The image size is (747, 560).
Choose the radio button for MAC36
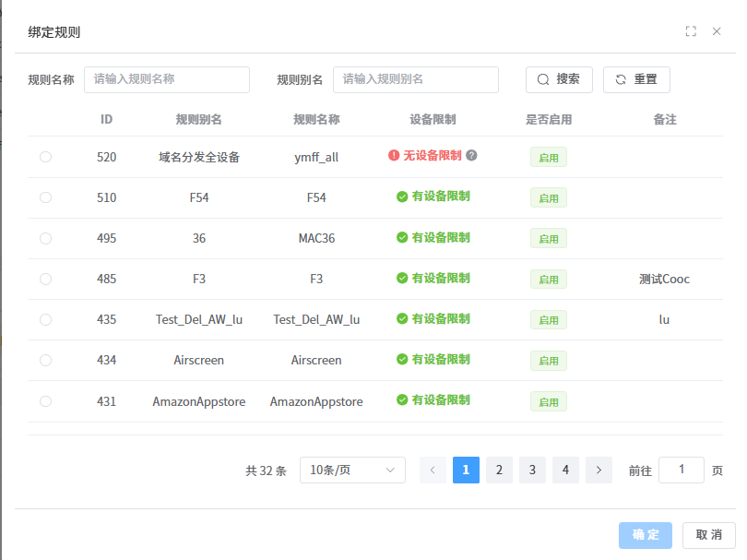click(x=46, y=238)
